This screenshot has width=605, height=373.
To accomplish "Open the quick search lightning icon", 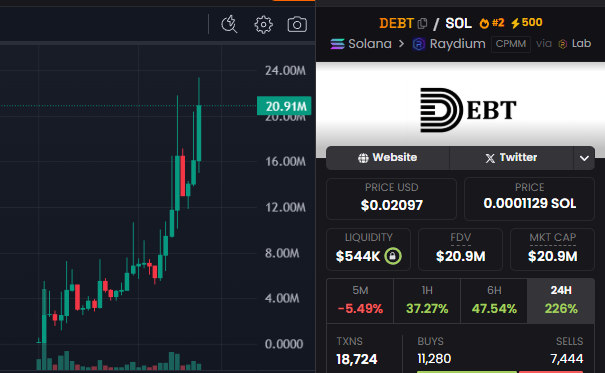I will (229, 24).
